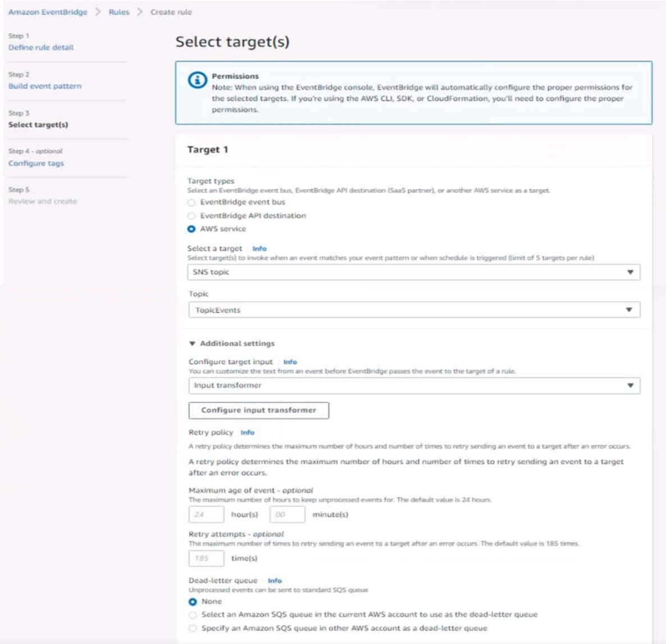Open the Topic dropdown showing TopicEvents

pos(414,310)
